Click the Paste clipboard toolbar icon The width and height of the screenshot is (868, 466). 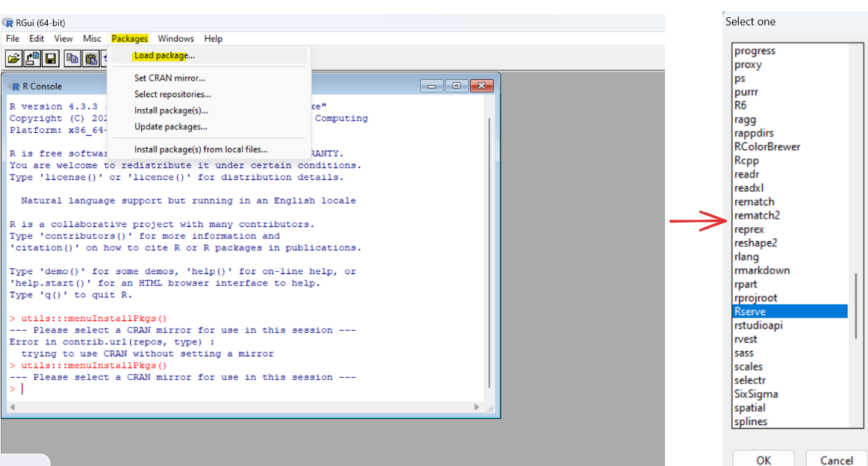click(91, 58)
